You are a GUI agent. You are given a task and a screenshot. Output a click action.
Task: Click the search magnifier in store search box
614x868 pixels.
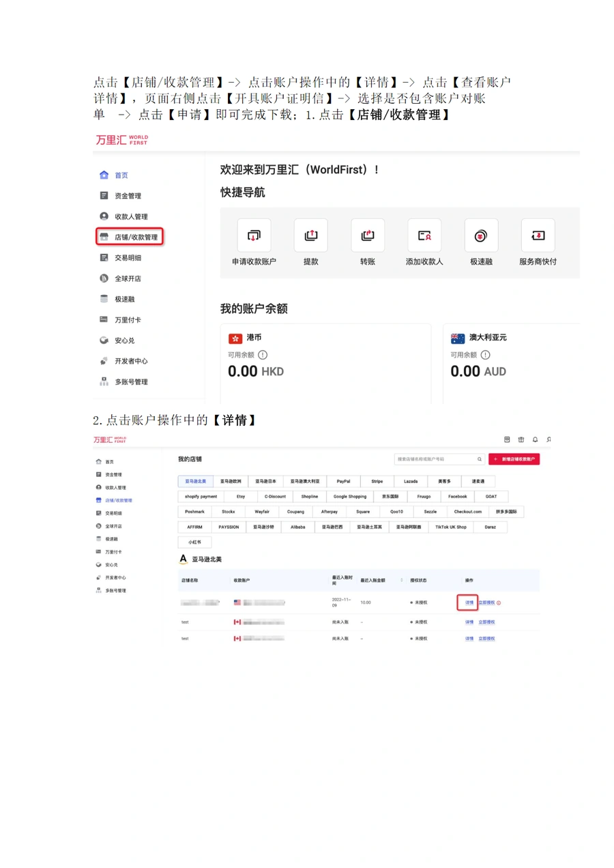coord(480,459)
